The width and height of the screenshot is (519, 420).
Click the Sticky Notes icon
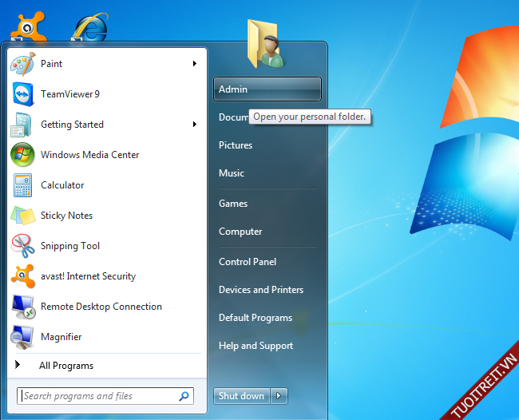pos(22,216)
